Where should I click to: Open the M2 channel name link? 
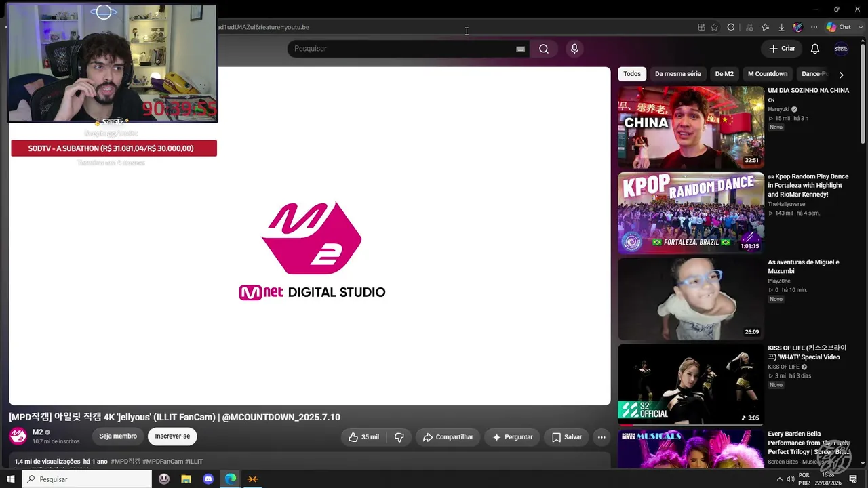coord(37,432)
